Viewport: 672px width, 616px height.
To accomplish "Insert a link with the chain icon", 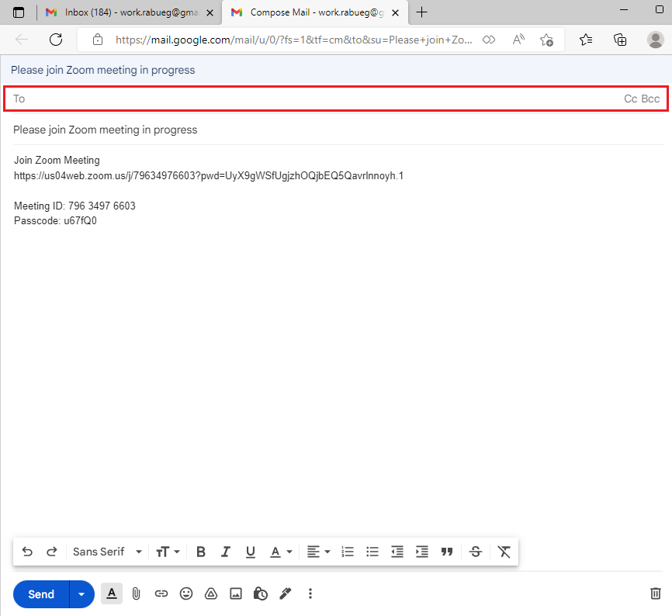I will click(161, 594).
